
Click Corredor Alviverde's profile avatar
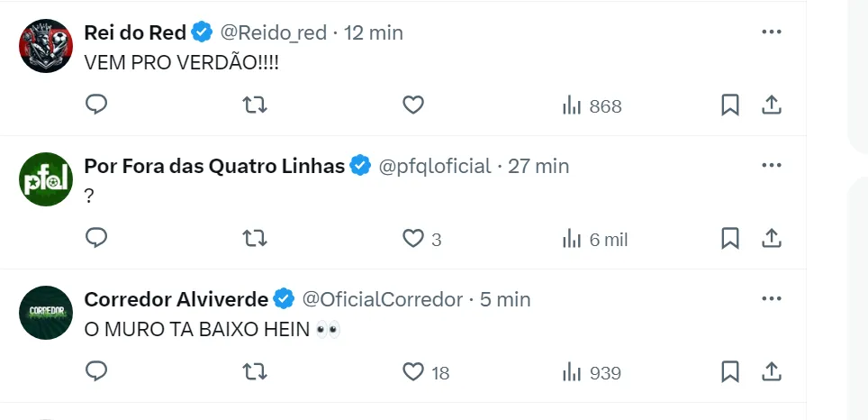pyautogui.click(x=45, y=312)
